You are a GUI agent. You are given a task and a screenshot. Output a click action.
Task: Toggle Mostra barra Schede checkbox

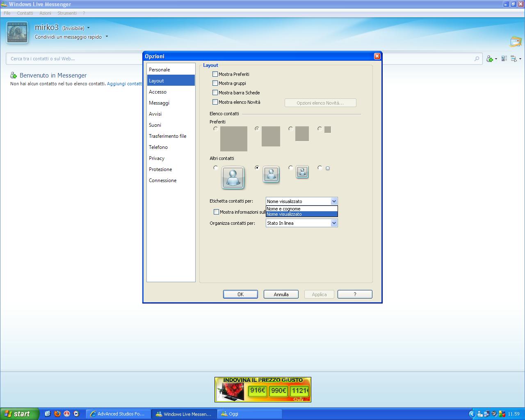[215, 93]
